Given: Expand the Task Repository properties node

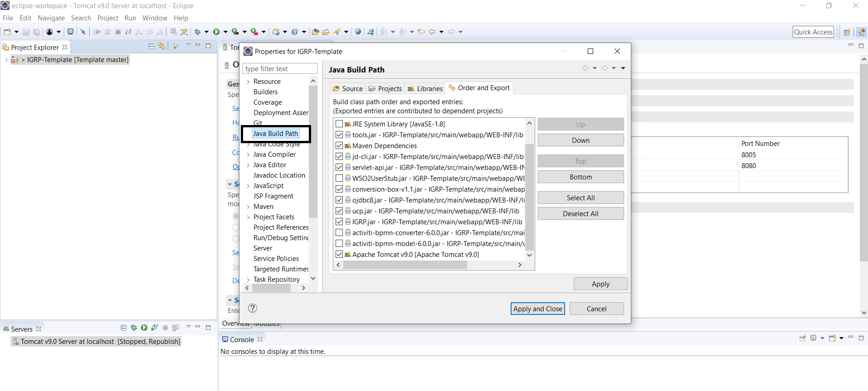Looking at the screenshot, I should (248, 280).
